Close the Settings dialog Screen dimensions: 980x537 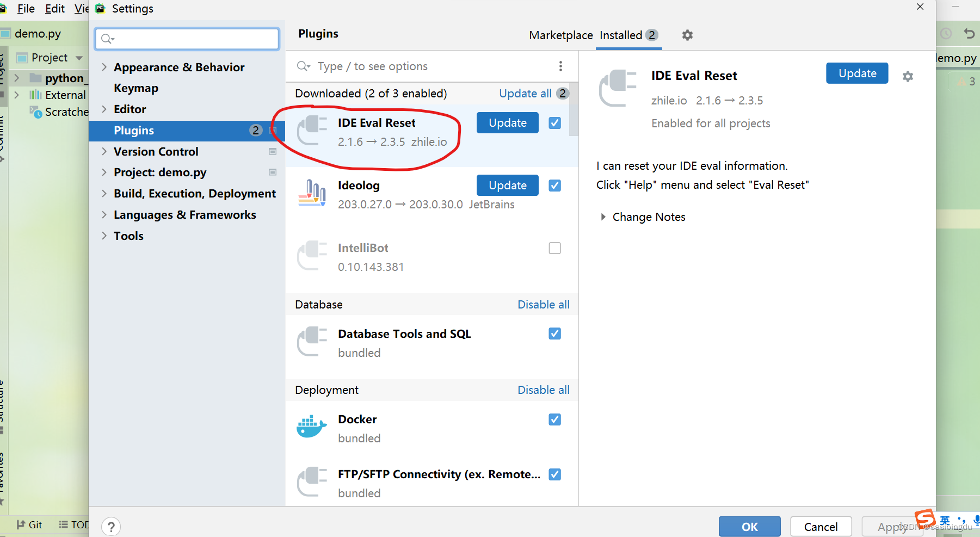pos(920,7)
